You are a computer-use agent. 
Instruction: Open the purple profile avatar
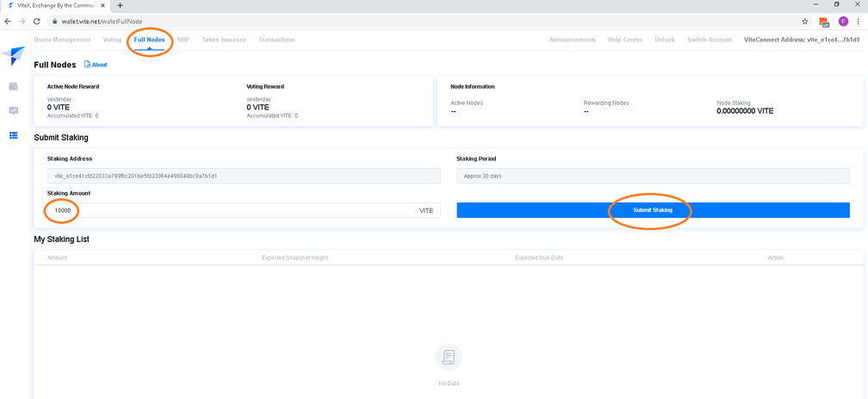click(843, 21)
